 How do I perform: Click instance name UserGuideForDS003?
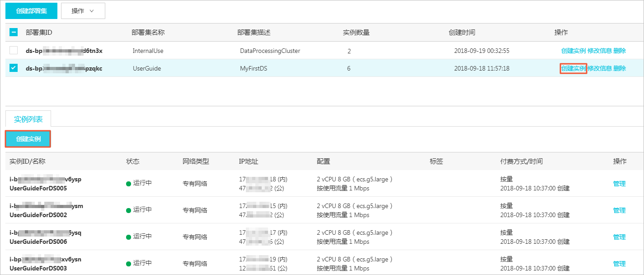click(38, 268)
